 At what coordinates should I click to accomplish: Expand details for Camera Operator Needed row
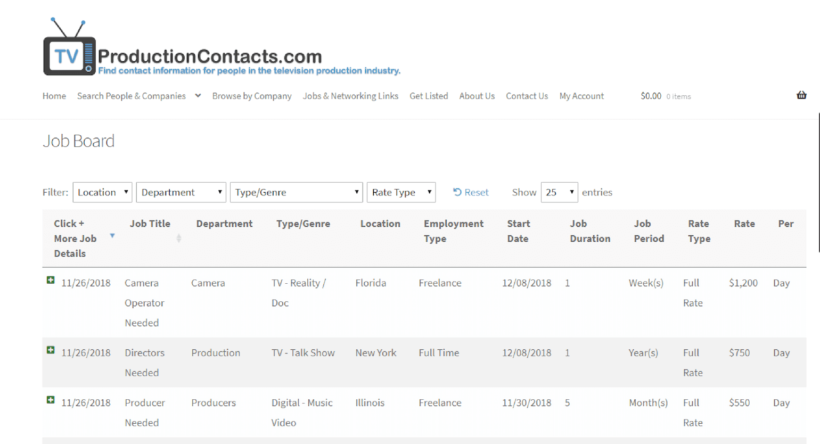(50, 280)
